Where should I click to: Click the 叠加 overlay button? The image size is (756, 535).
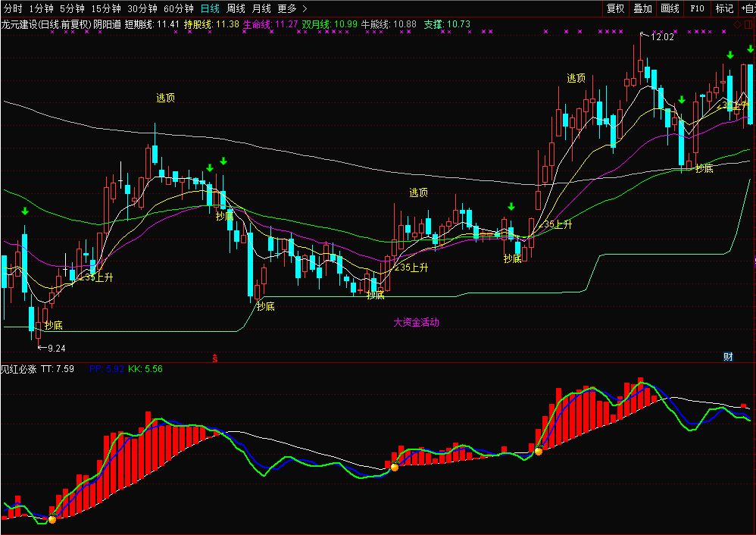pyautogui.click(x=642, y=8)
